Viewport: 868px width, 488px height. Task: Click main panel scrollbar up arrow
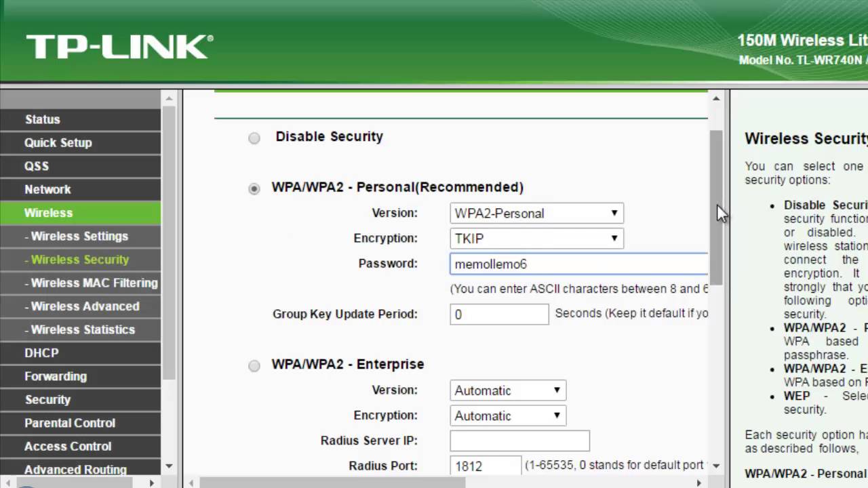pos(715,99)
